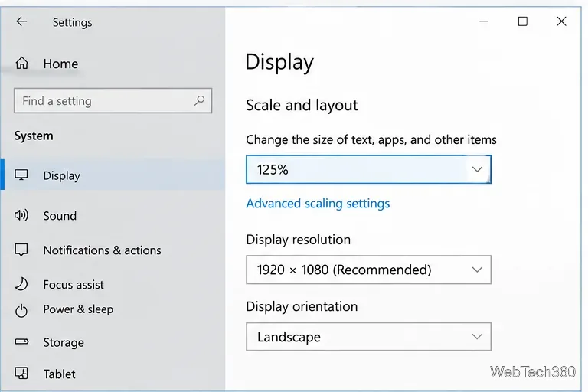This screenshot has width=588, height=392.
Task: Go back using the arrow icon
Action: click(x=21, y=21)
